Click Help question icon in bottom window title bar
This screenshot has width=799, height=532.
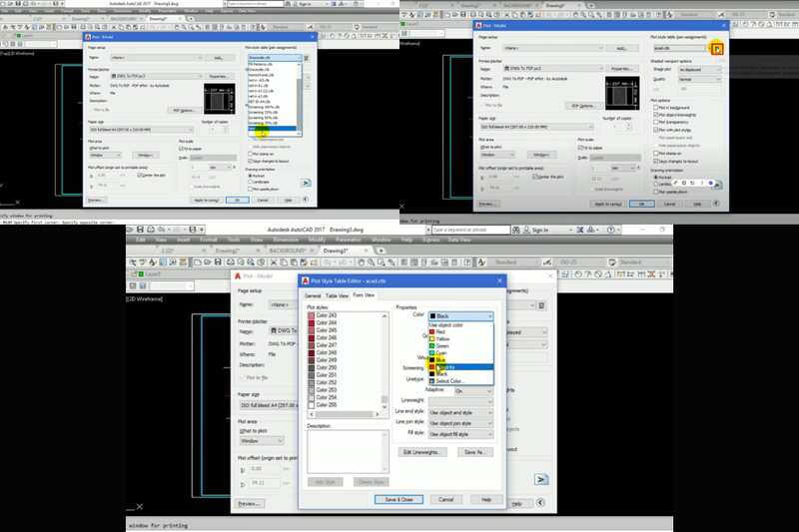coord(611,230)
